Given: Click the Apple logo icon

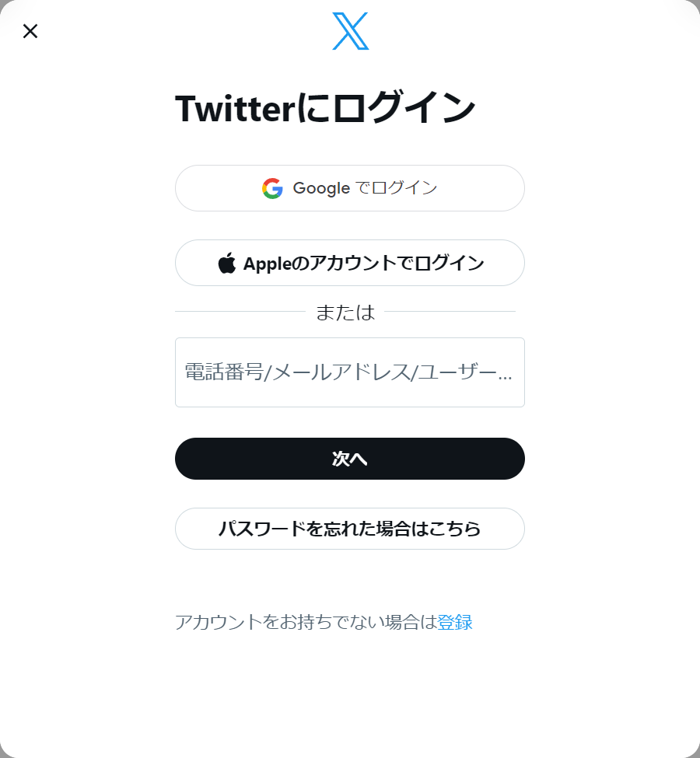Looking at the screenshot, I should point(226,263).
